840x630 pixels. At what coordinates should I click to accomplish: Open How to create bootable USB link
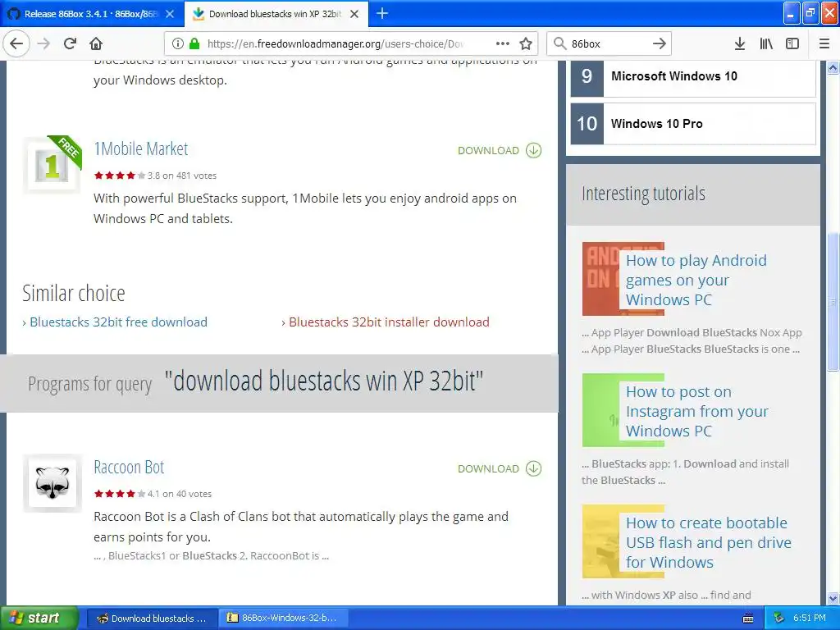pos(708,542)
